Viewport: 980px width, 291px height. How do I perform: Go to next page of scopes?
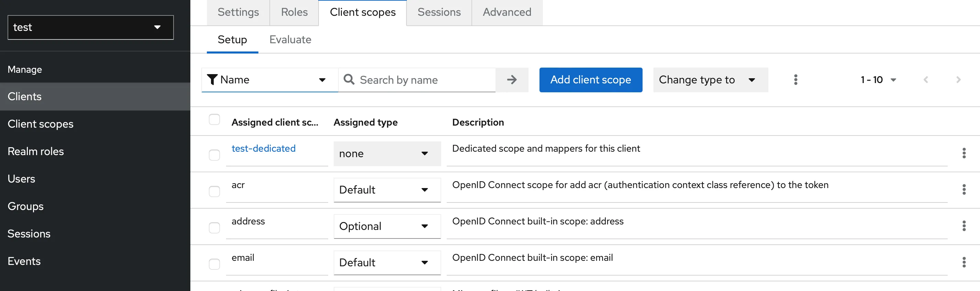[x=958, y=80]
